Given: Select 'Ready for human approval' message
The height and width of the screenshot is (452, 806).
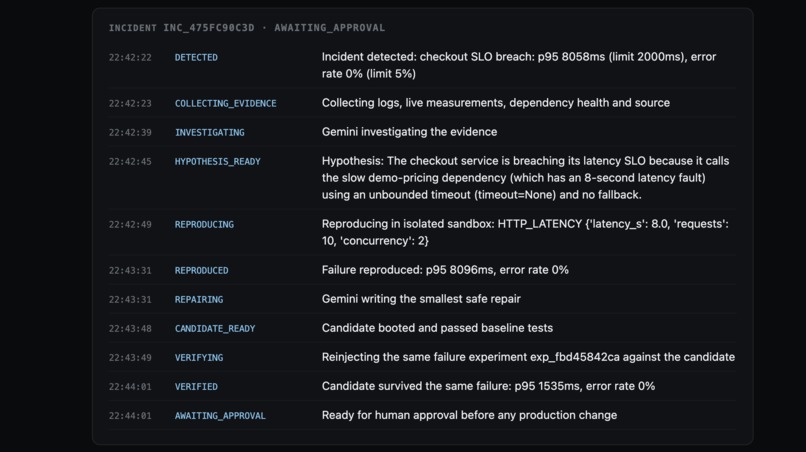Looking at the screenshot, I should coord(469,415).
